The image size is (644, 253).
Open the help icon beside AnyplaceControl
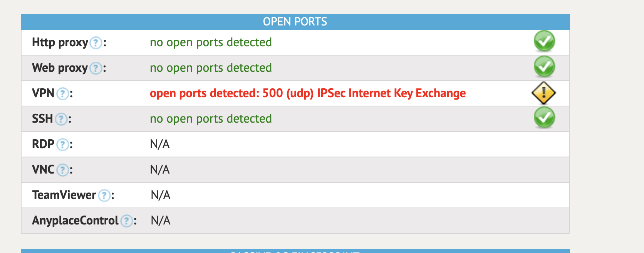click(x=127, y=221)
